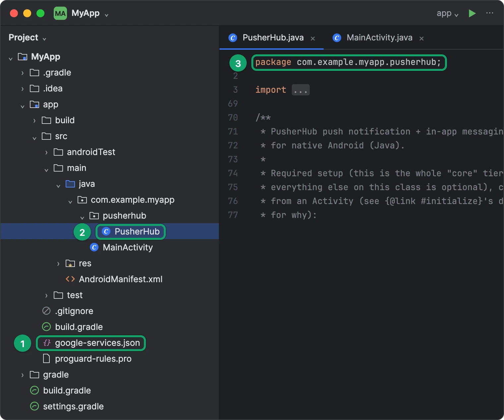Image resolution: width=504 pixels, height=420 pixels.
Task: Collapse the pusherhub package
Action: coord(82,218)
